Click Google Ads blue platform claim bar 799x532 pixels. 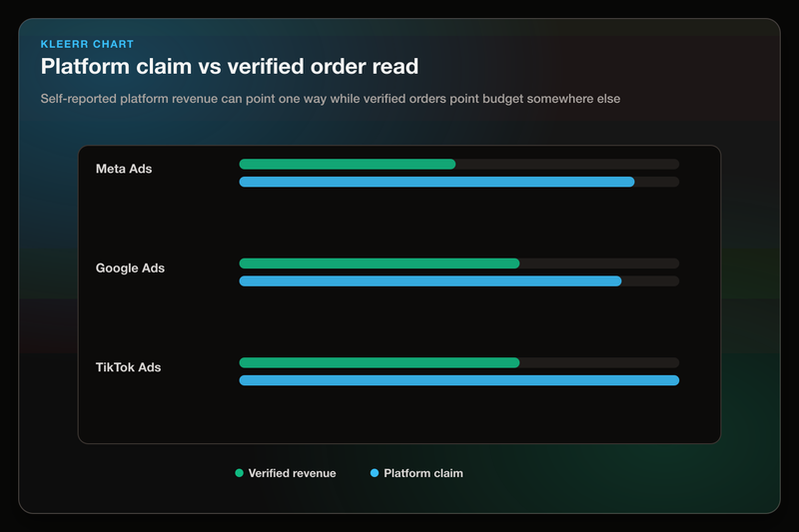(x=430, y=281)
